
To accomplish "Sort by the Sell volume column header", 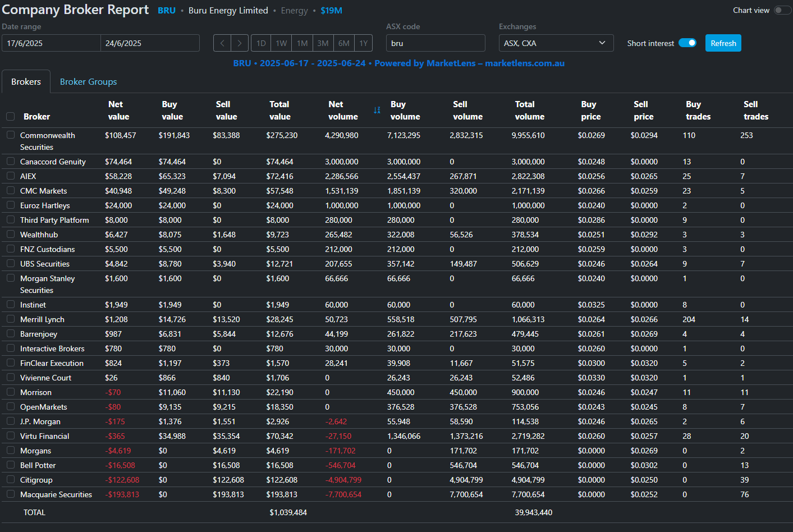I will click(467, 111).
